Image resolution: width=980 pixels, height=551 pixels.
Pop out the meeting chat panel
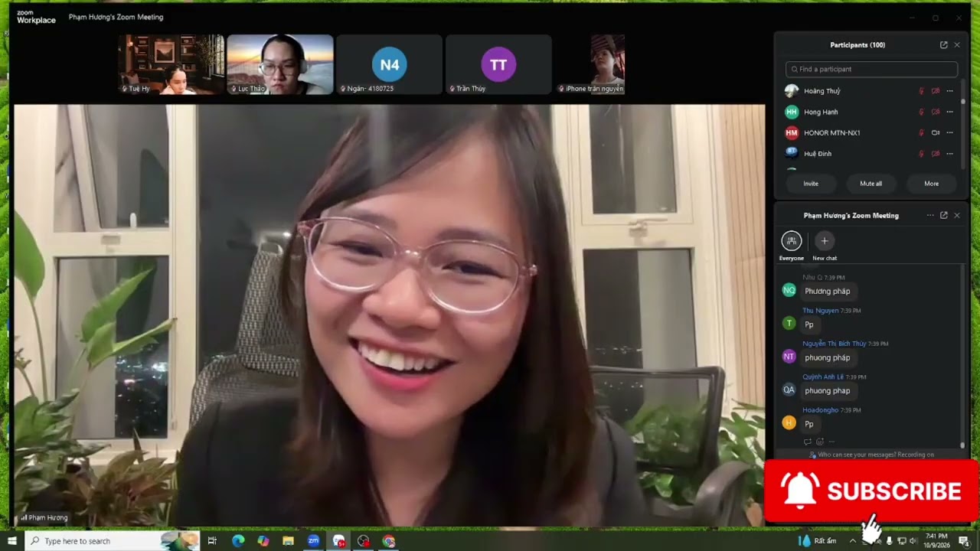(x=943, y=216)
